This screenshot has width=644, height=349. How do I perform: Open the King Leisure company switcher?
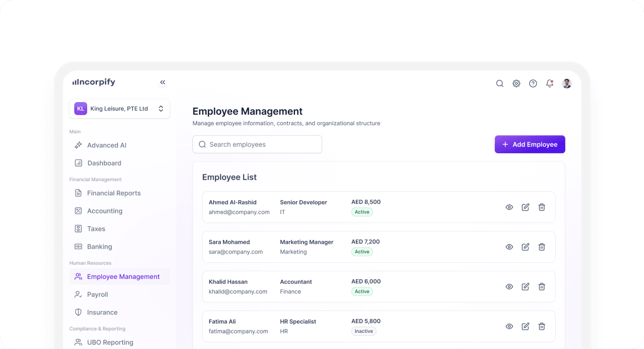click(119, 109)
